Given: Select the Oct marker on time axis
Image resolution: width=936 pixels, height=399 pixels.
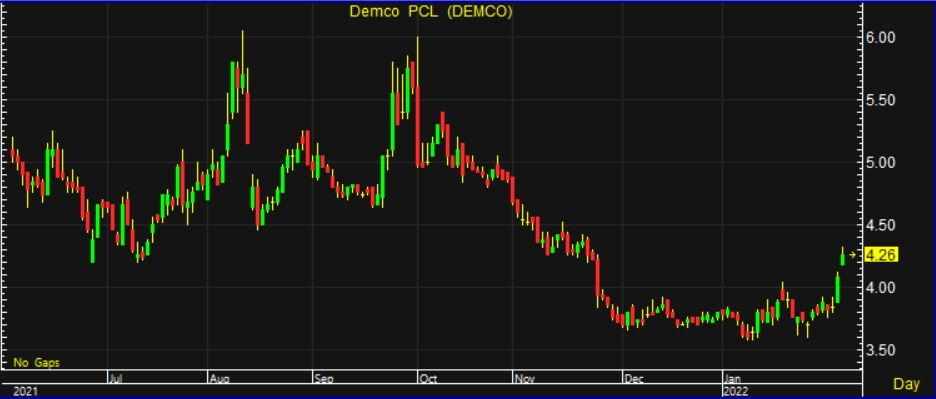Looking at the screenshot, I should click(x=429, y=378).
